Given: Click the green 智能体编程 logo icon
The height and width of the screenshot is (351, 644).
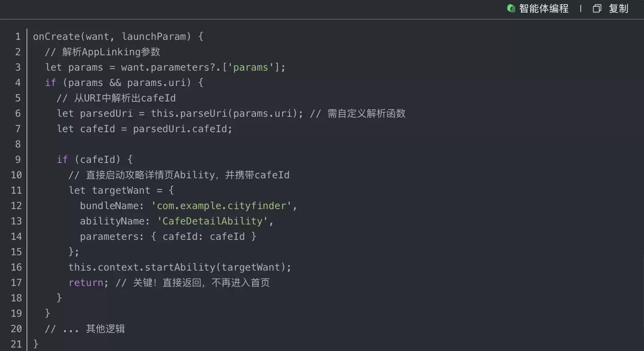Looking at the screenshot, I should tap(511, 9).
